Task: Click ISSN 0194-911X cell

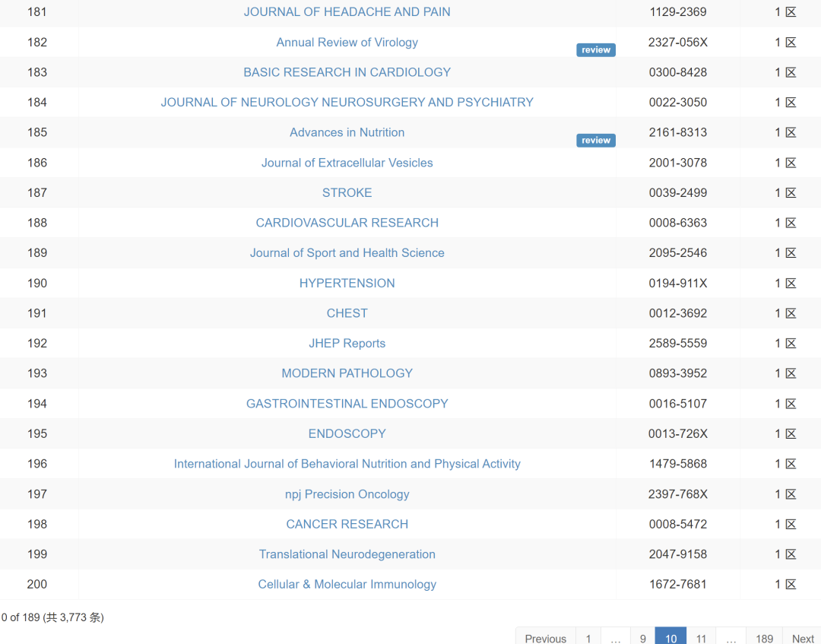Action: [677, 284]
